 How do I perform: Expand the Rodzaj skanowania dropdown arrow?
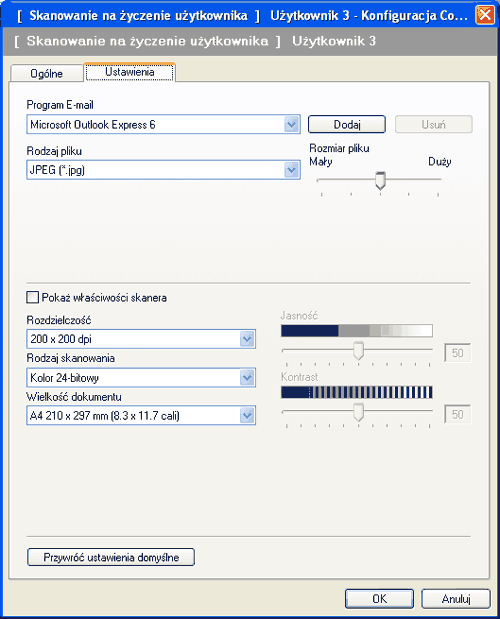247,377
